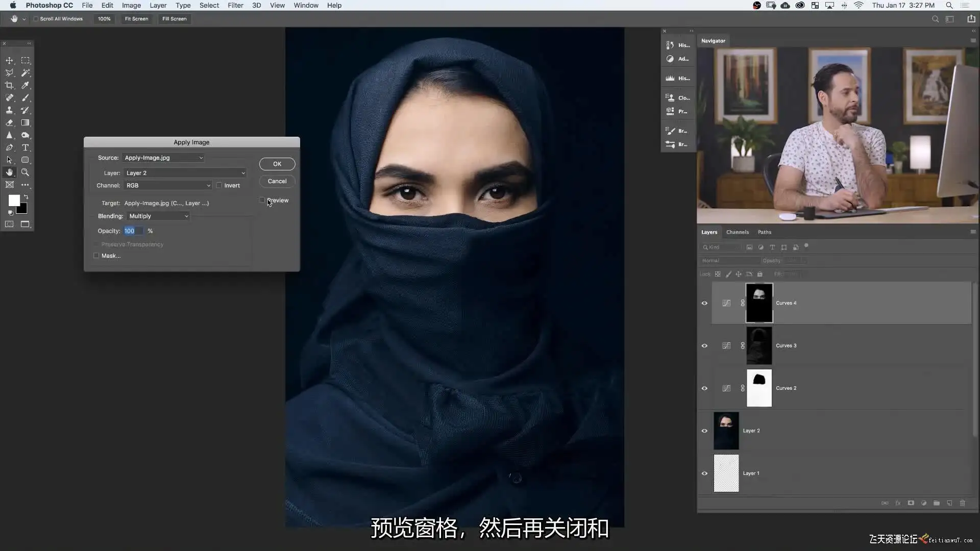980x551 pixels.
Task: Click the delete layer trash icon
Action: pyautogui.click(x=962, y=503)
